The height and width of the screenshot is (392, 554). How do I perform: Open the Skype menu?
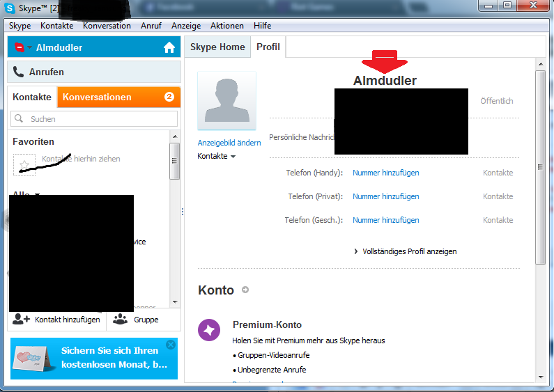pos(20,26)
